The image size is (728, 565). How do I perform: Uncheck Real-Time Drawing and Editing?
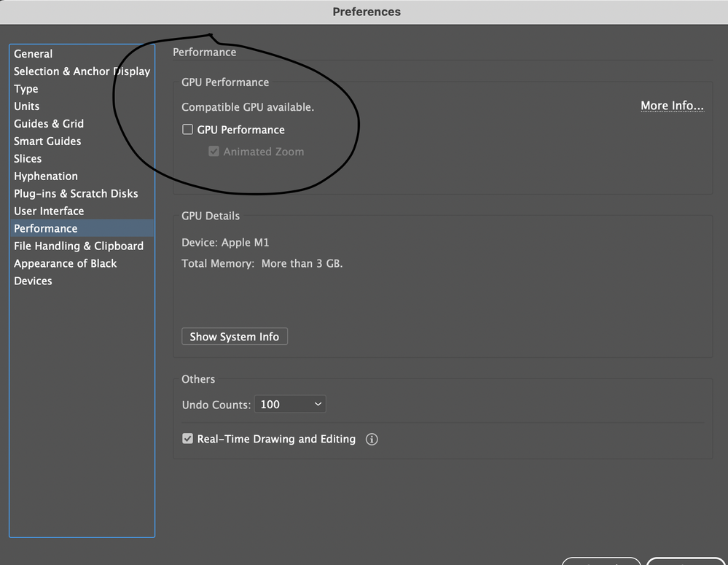(188, 439)
